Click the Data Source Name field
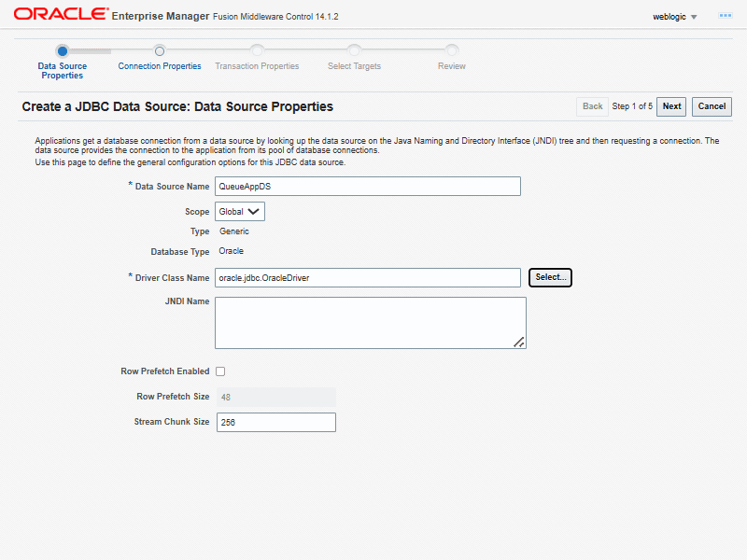Screen dimensions: 747x560 [x=367, y=187]
